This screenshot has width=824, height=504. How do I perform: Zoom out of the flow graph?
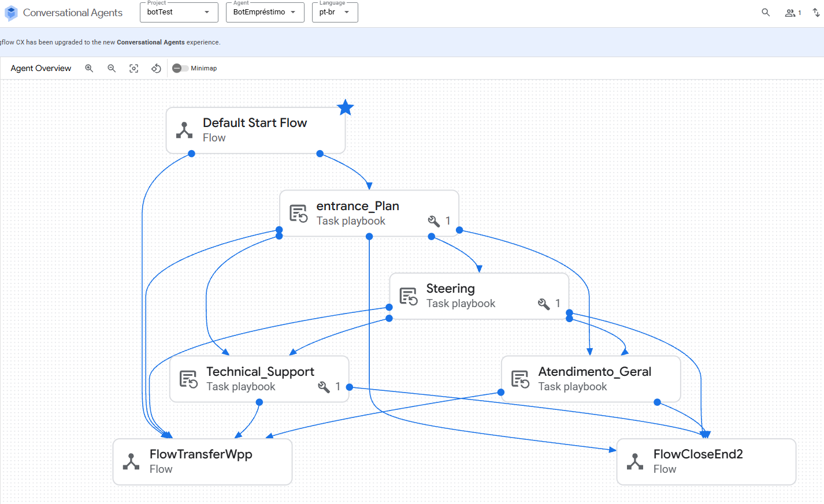[112, 68]
